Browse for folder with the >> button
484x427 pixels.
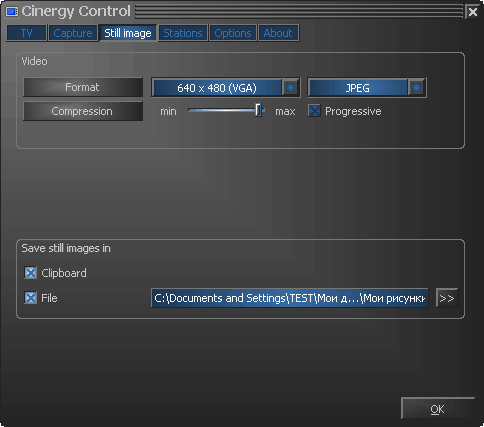[447, 298]
